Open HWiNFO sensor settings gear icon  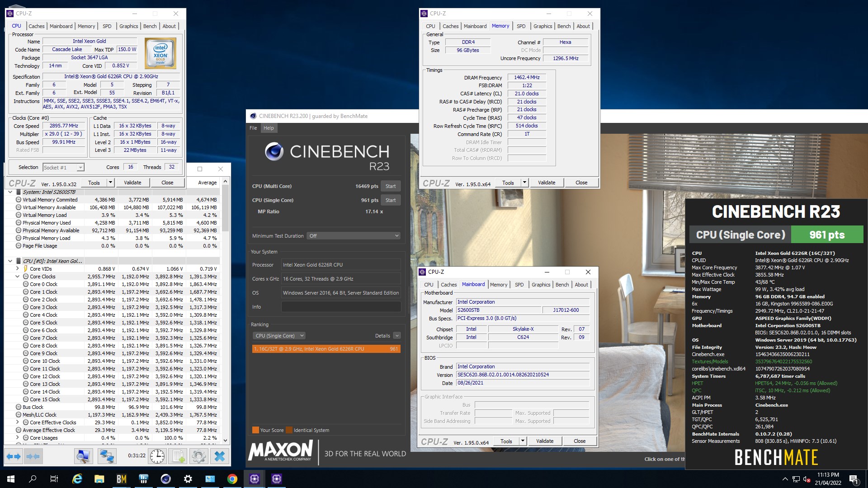pyautogui.click(x=198, y=456)
